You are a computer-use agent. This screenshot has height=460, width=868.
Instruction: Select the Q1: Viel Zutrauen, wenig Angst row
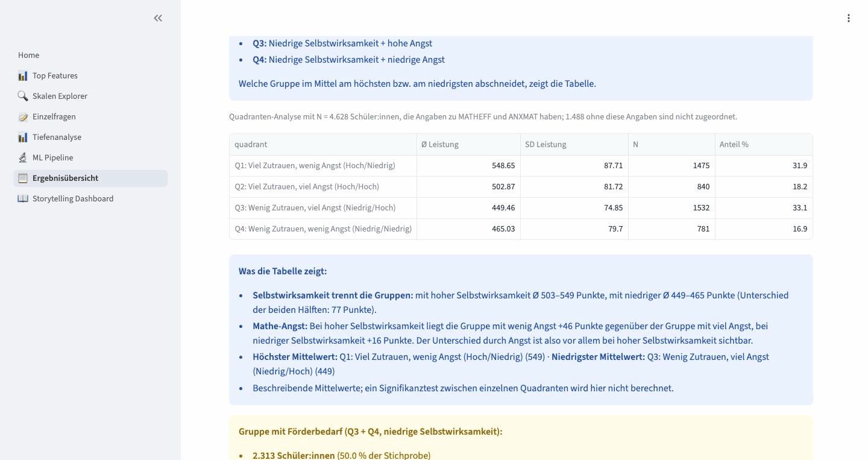tap(521, 166)
